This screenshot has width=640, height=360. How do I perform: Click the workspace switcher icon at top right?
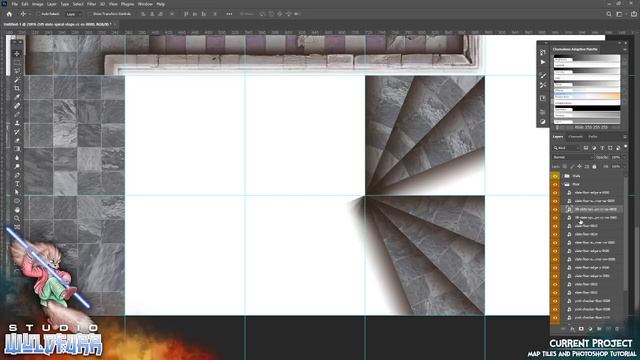click(619, 14)
